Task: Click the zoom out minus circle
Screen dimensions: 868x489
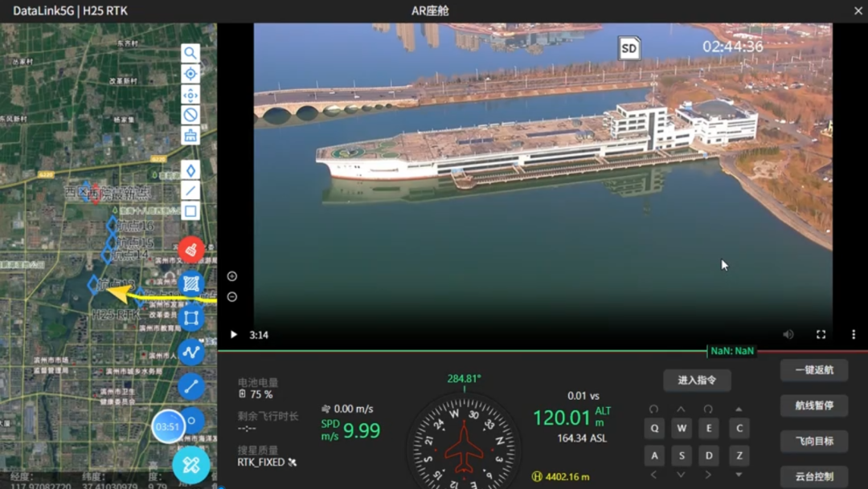Action: (x=232, y=296)
